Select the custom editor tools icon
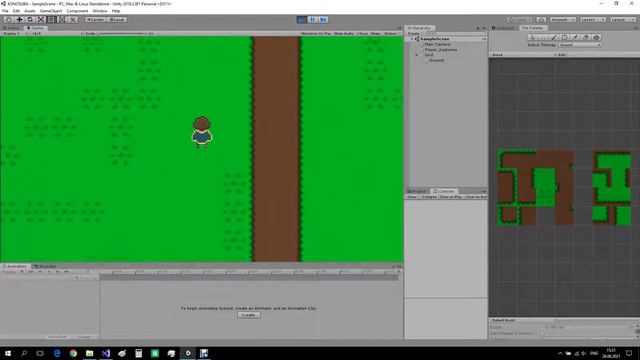 73,20
